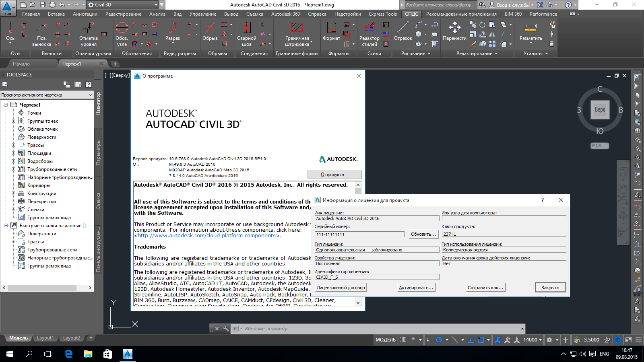Image resolution: width=644 pixels, height=362 pixels.
Task: Select the Отрезок line drawing tool
Action: point(403,31)
